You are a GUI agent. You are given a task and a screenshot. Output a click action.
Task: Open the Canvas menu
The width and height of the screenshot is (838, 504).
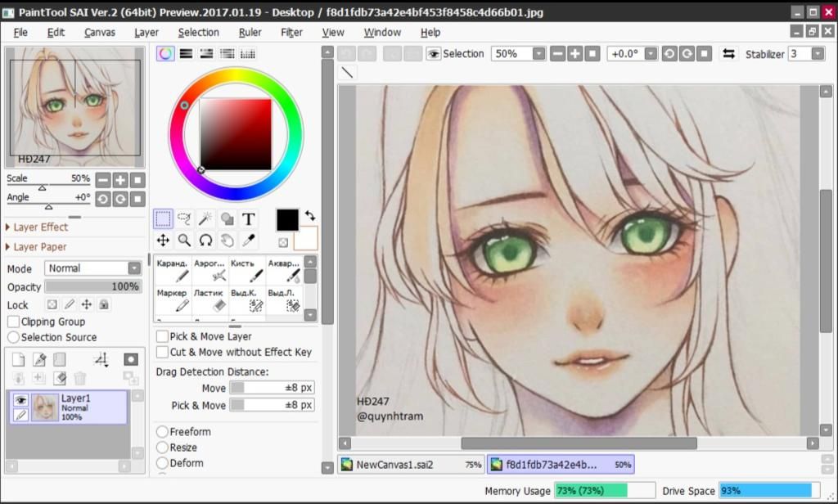(100, 32)
